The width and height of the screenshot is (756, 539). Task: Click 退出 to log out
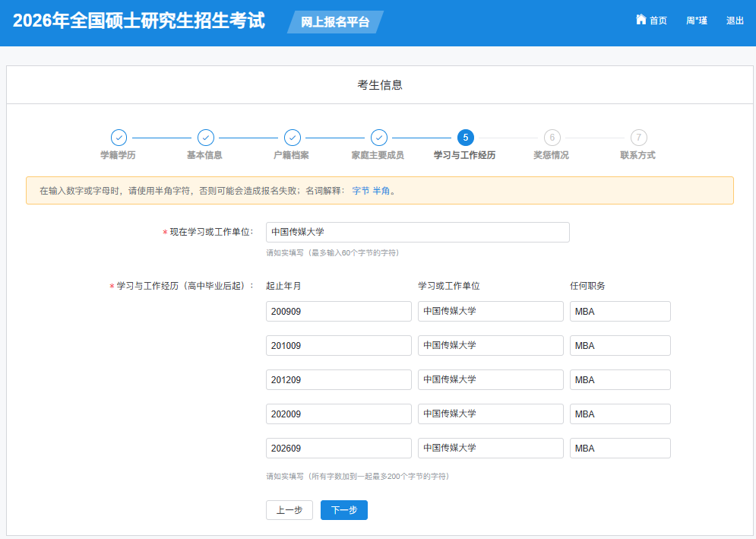(x=734, y=21)
